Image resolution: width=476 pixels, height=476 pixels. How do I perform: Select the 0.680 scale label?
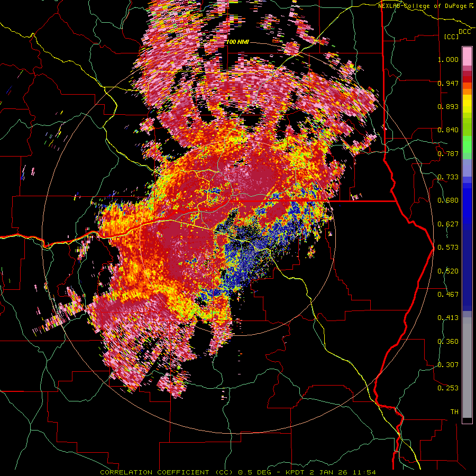click(448, 200)
